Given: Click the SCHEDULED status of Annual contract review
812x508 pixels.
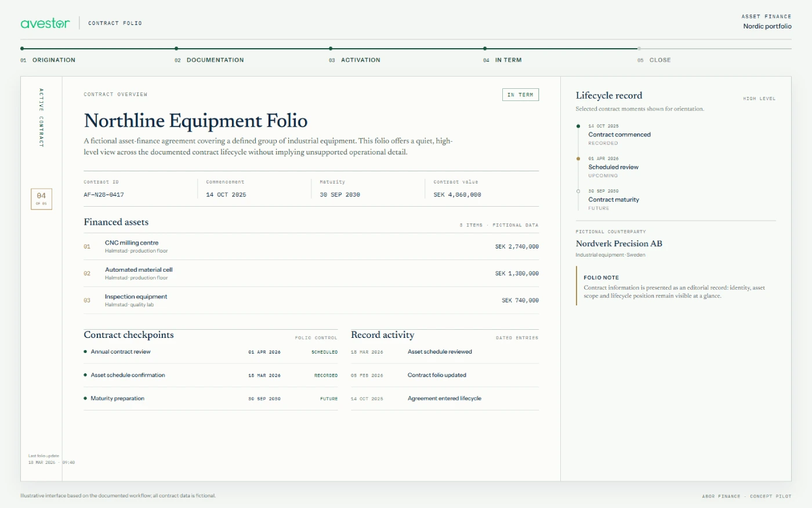Looking at the screenshot, I should coord(324,352).
